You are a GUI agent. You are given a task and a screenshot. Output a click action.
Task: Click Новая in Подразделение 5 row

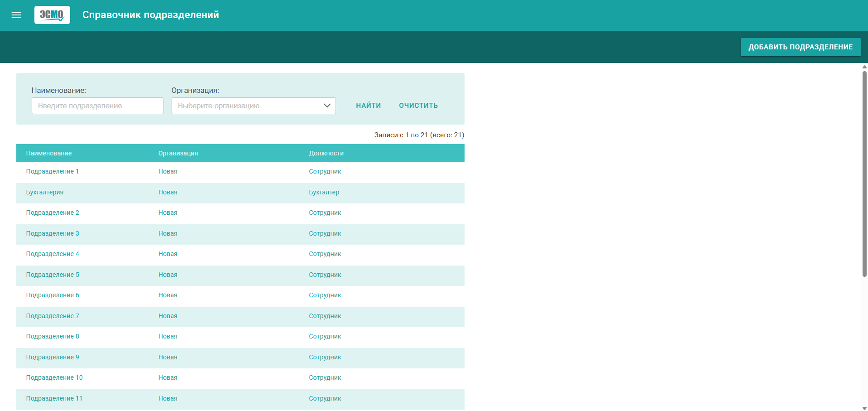click(x=168, y=275)
